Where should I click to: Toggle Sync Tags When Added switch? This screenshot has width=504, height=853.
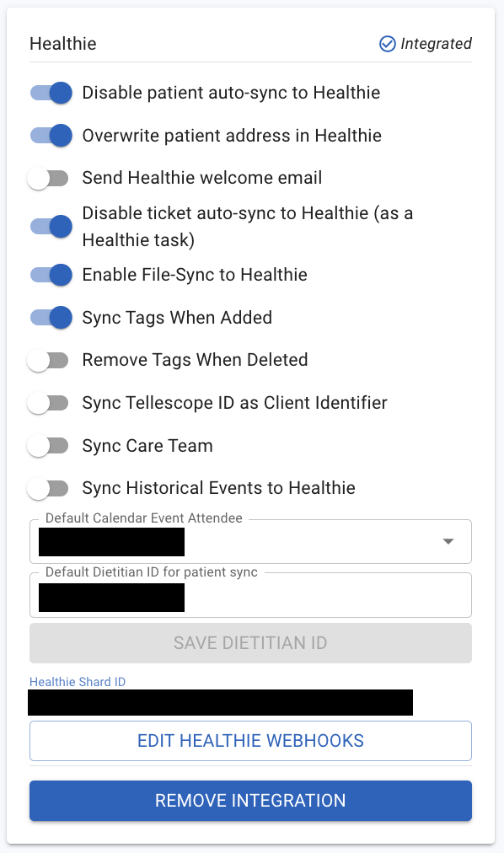(51, 318)
